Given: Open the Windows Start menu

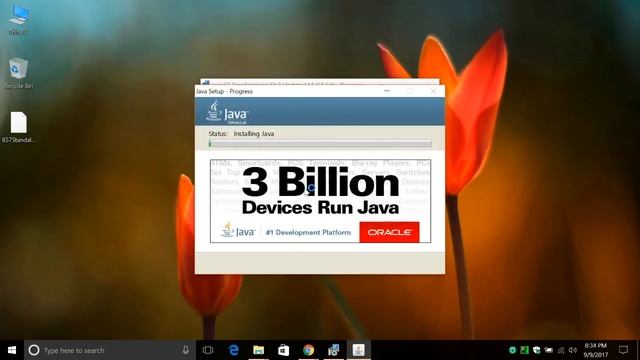Looking at the screenshot, I should pyautogui.click(x=12, y=350).
